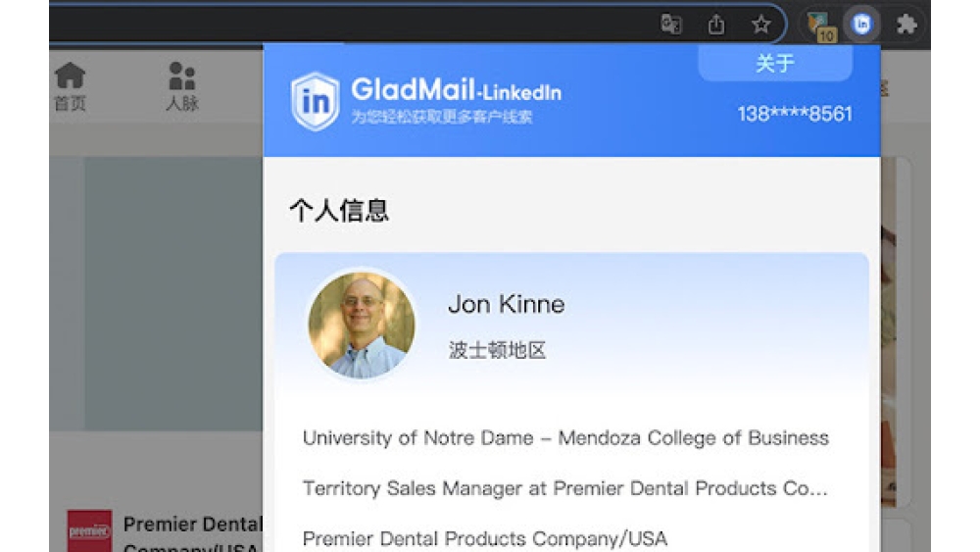The width and height of the screenshot is (980, 552).
Task: Click Jon Kinne's profile photo
Action: (362, 325)
